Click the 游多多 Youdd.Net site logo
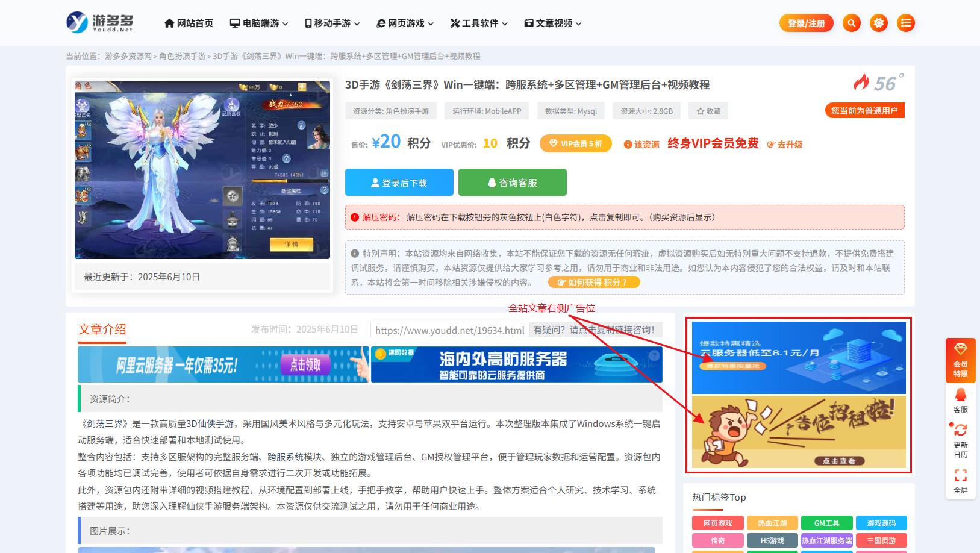 pos(100,22)
